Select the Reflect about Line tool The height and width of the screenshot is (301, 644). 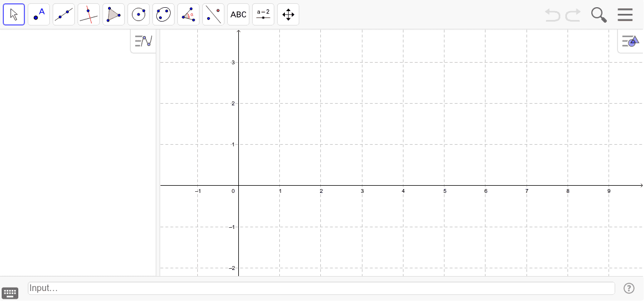pyautogui.click(x=213, y=15)
